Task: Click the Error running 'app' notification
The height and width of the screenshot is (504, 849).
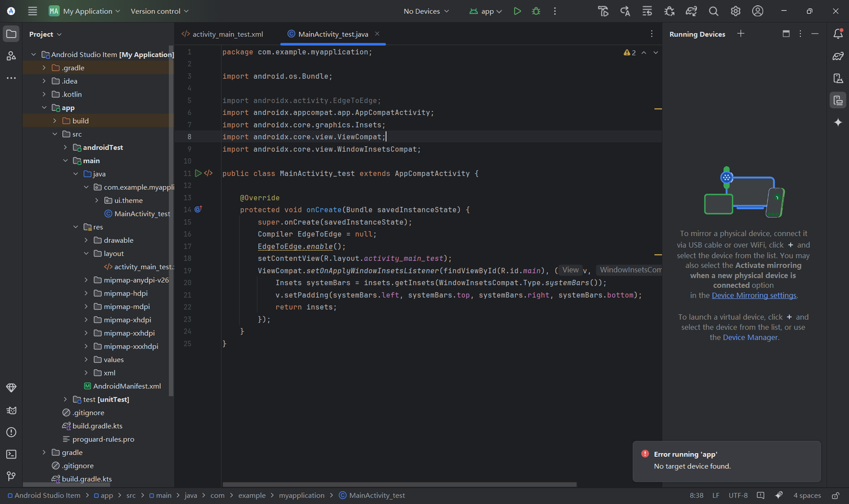Action: [x=726, y=461]
